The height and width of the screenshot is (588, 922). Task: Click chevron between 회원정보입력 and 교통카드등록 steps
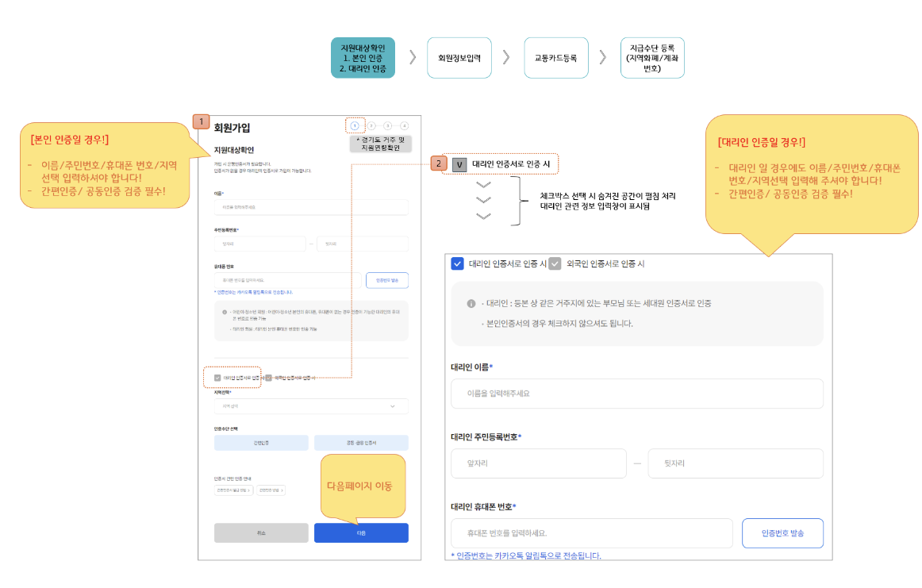coord(506,56)
